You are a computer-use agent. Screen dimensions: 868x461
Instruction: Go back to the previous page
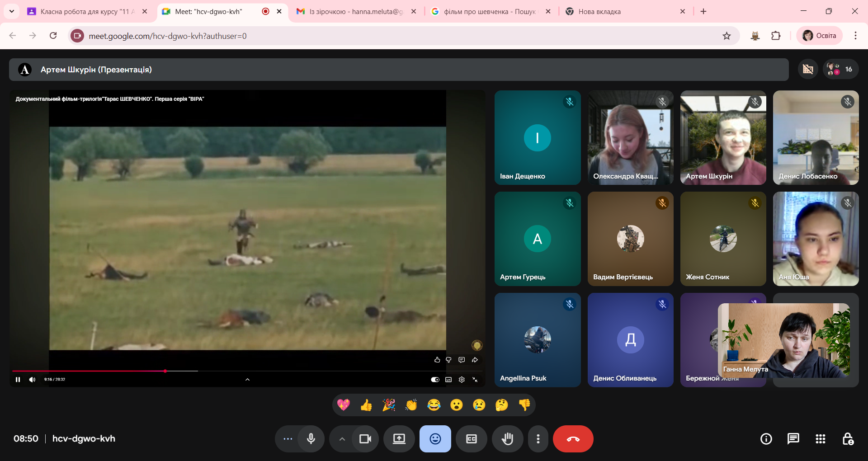click(x=13, y=36)
